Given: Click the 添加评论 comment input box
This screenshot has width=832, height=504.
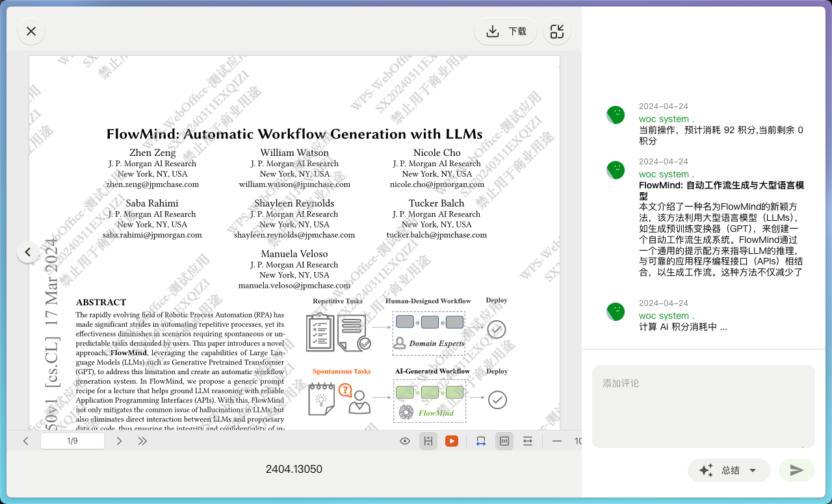Looking at the screenshot, I should point(703,407).
